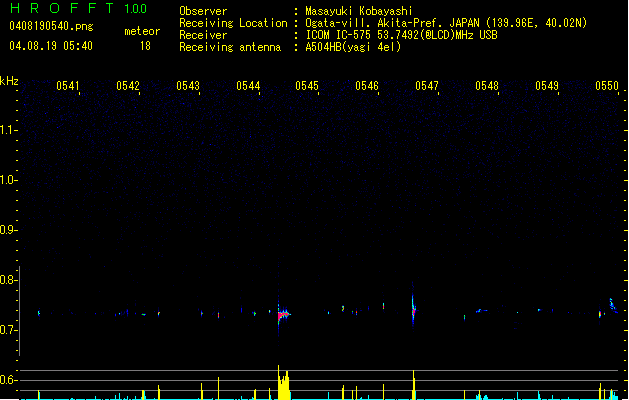This screenshot has height=400, width=629.
Task: Click the Ogata-vill. Akita-Pref. JAPAN location text
Action: (446, 23)
